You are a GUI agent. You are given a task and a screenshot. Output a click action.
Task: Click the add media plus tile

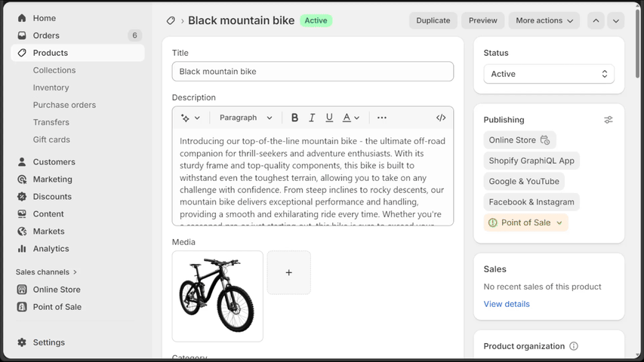pyautogui.click(x=288, y=272)
